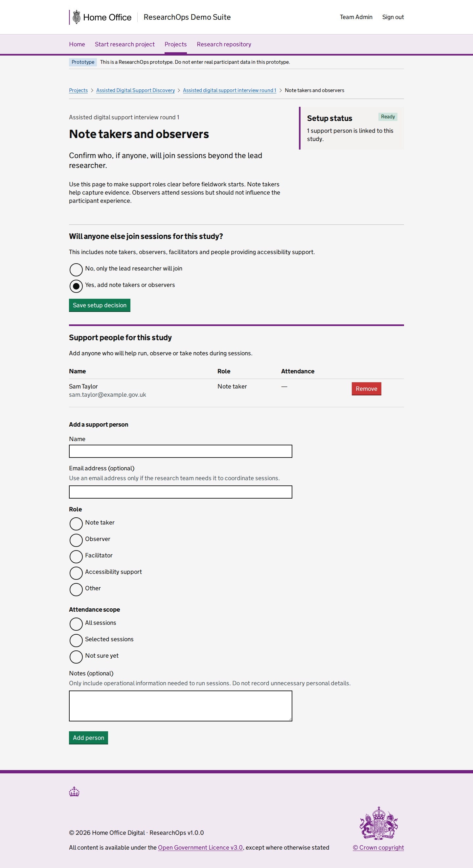Viewport: 473px width, 868px height.
Task: Click the Add person button
Action: tap(89, 738)
